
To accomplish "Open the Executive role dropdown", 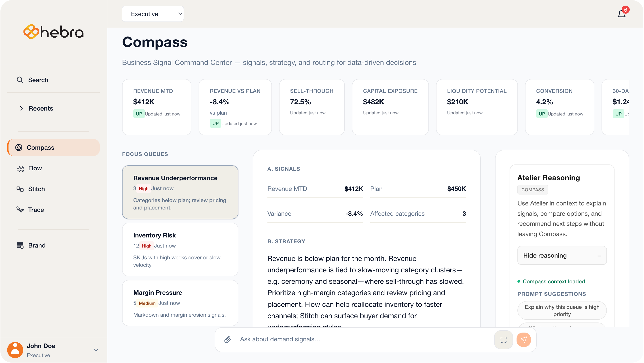I will tap(153, 14).
